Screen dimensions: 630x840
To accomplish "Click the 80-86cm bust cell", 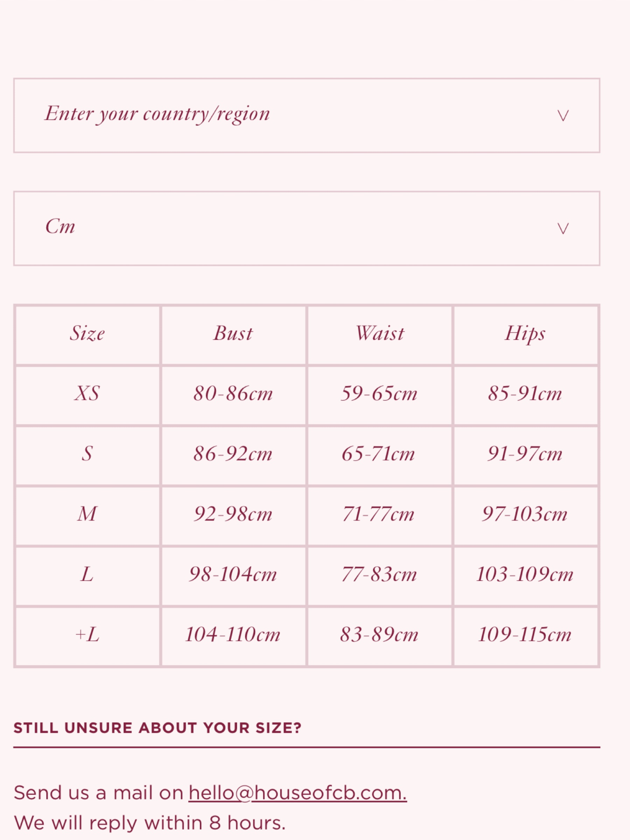I will [x=233, y=394].
